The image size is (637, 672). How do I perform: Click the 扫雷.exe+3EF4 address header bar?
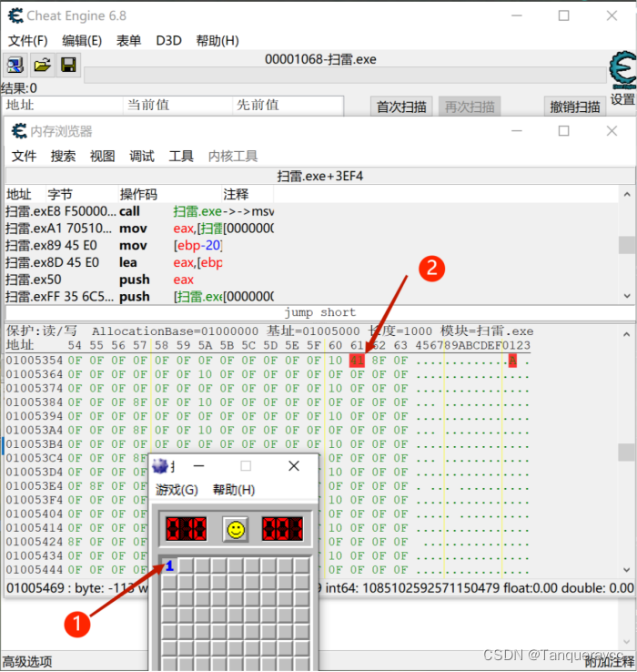320,176
